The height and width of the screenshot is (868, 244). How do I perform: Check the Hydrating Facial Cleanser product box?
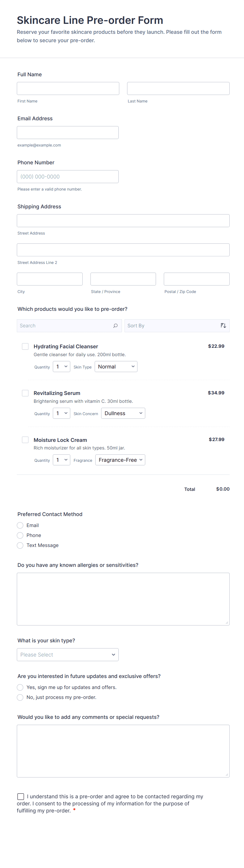[25, 346]
